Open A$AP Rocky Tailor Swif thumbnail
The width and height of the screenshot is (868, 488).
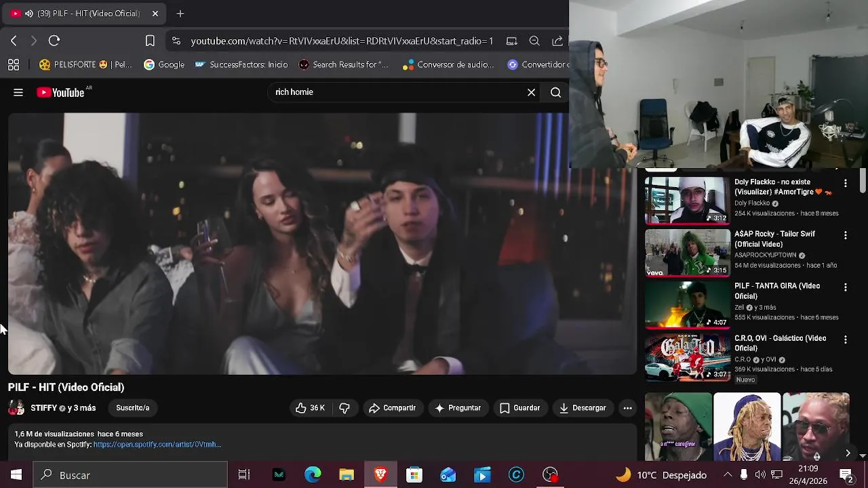687,253
